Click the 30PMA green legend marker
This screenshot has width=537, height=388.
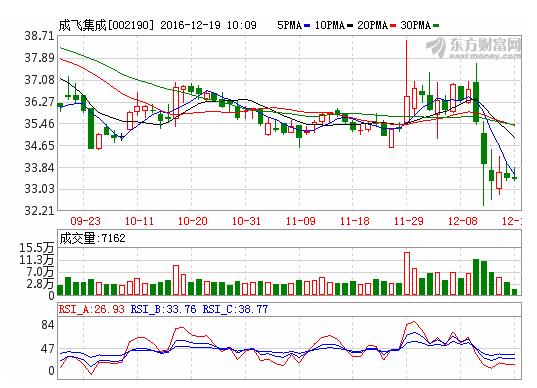[x=436, y=26]
